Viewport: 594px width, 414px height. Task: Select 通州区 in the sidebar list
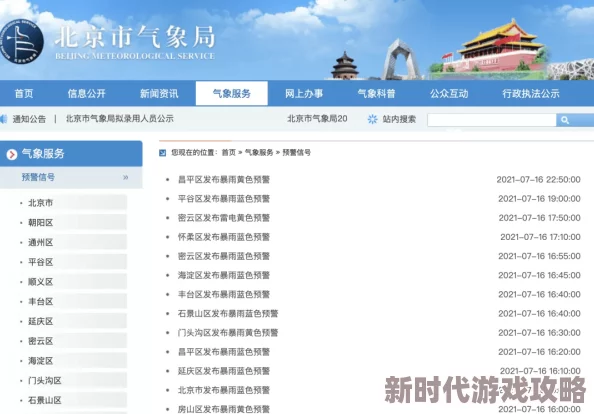click(41, 242)
